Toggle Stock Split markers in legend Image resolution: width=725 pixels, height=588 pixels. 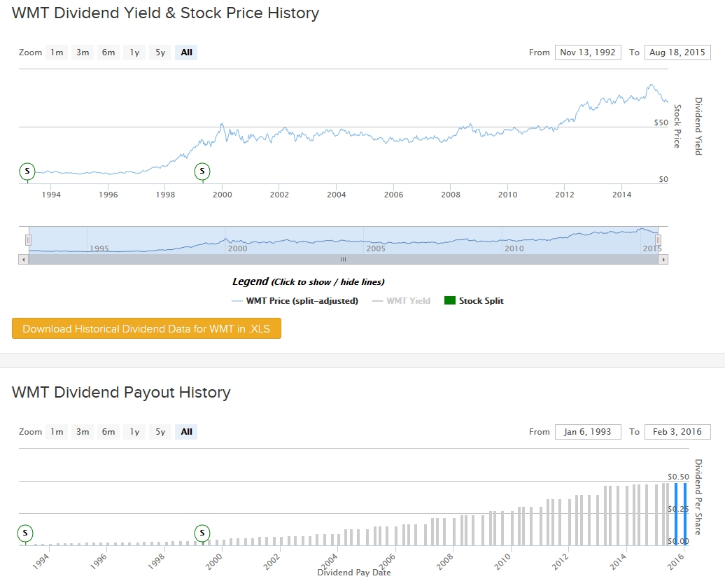[x=474, y=301]
